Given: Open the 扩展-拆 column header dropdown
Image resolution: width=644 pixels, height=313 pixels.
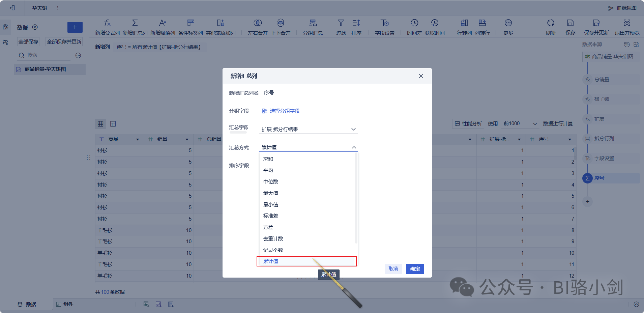Looking at the screenshot, I should 519,139.
